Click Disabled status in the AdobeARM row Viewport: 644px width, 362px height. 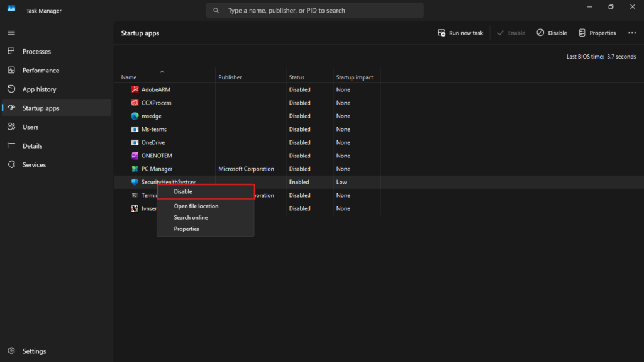(x=299, y=89)
